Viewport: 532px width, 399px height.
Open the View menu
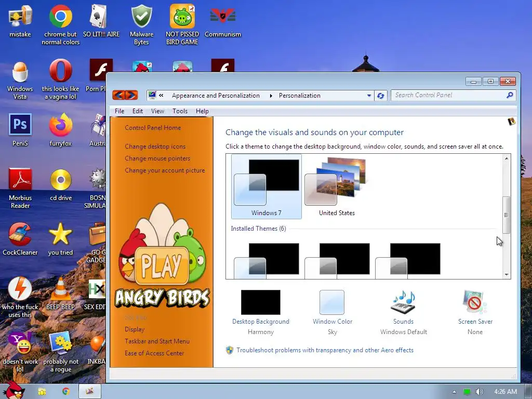(157, 111)
